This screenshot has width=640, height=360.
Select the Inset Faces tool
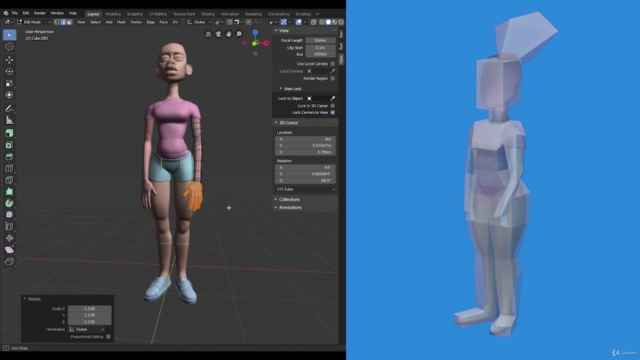9,145
